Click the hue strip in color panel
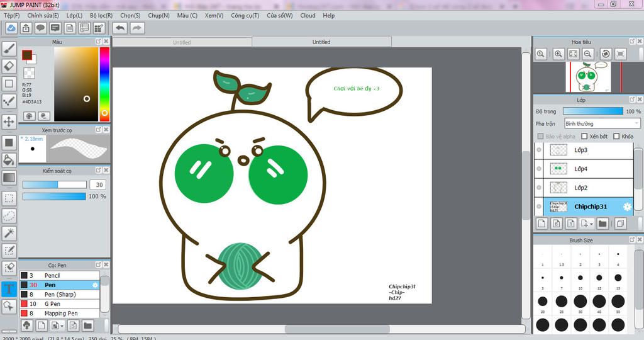Image resolution: width=644 pixels, height=340 pixels. pos(105,84)
